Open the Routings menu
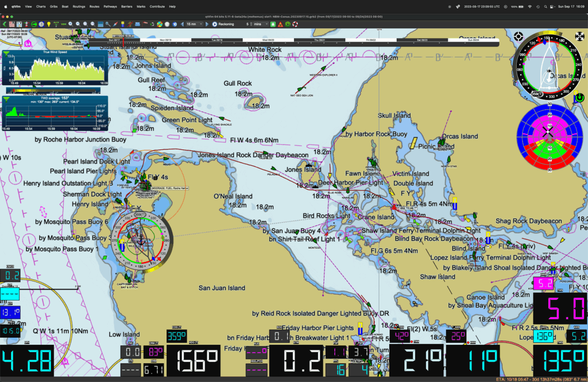Screen dimensions: 588x382 [79, 6]
